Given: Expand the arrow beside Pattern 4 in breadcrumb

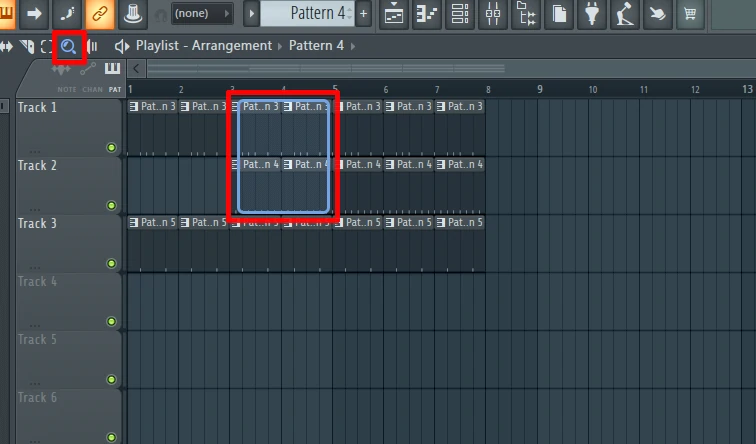Looking at the screenshot, I should [x=353, y=46].
